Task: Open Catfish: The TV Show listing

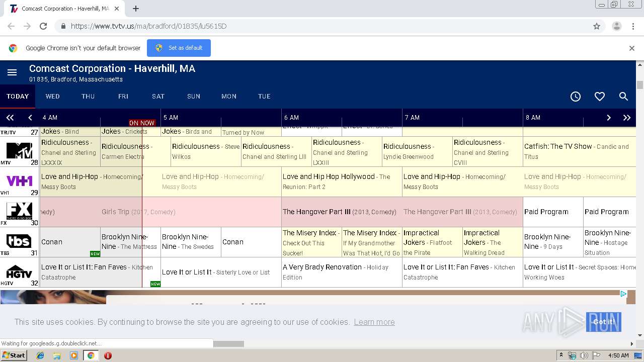Action: 580,151
